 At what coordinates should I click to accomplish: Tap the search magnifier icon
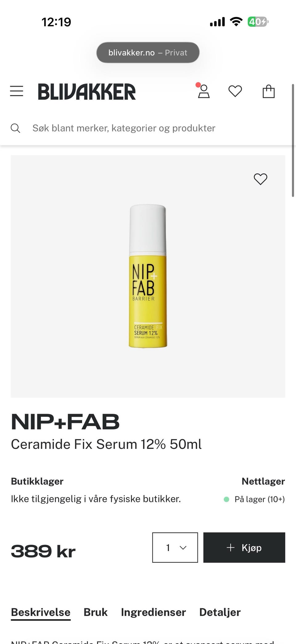[x=15, y=128]
